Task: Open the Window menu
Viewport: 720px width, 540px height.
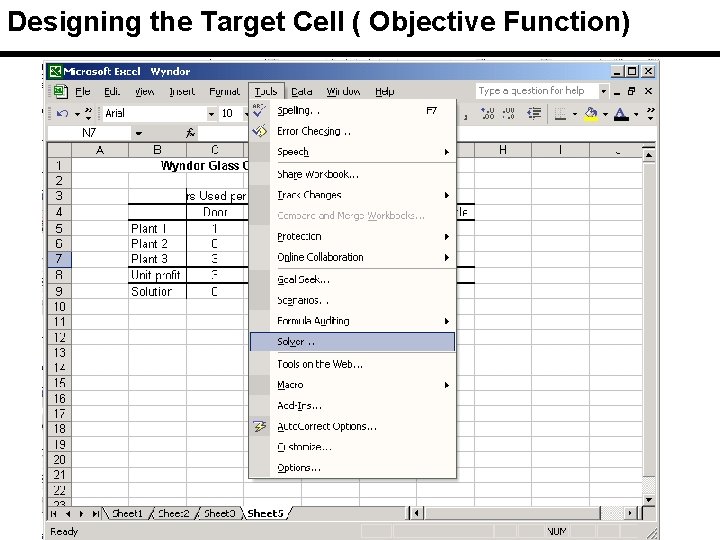Action: point(343,92)
